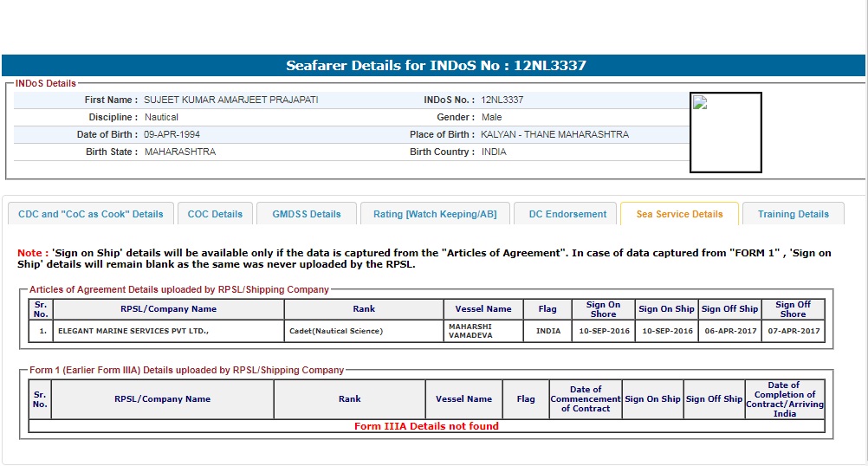The width and height of the screenshot is (868, 466).
Task: Select the GMDSS Details tab
Action: (x=307, y=214)
